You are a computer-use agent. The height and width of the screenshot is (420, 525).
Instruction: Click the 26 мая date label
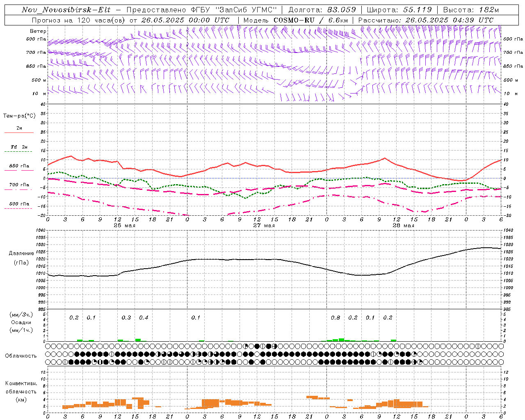[124, 226]
